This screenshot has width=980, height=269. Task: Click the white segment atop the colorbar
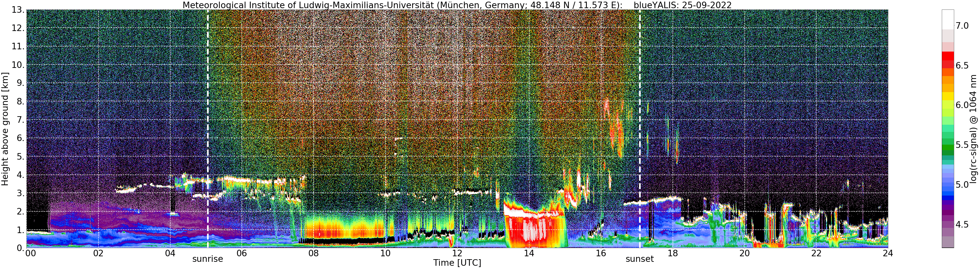[948, 19]
